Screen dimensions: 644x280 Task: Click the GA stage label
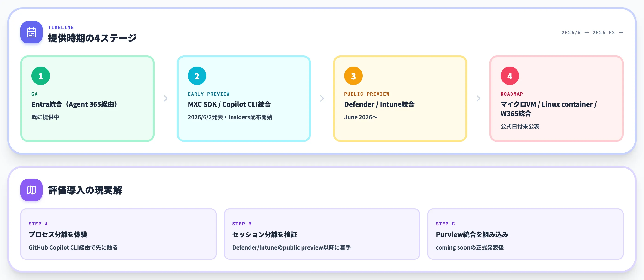pyautogui.click(x=34, y=94)
